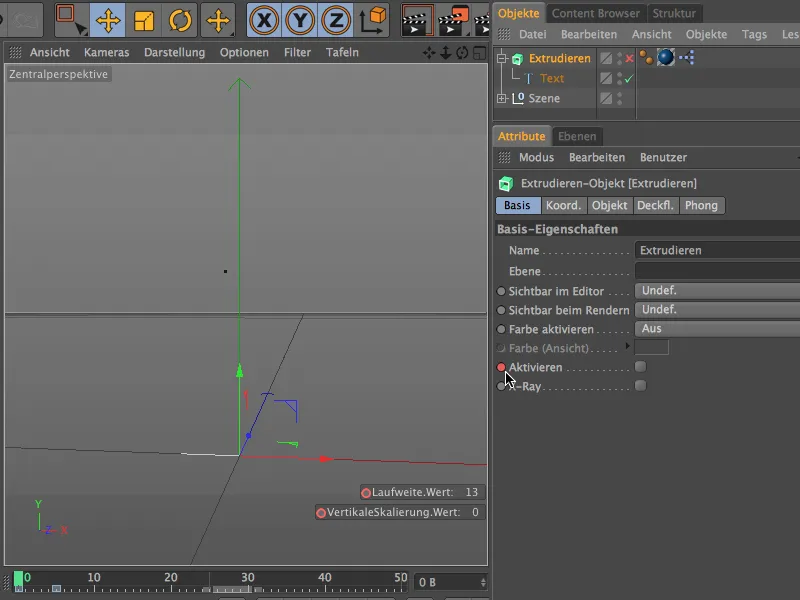Toggle Extrudieren red X enable switch
The width and height of the screenshot is (800, 600).
pyautogui.click(x=630, y=59)
